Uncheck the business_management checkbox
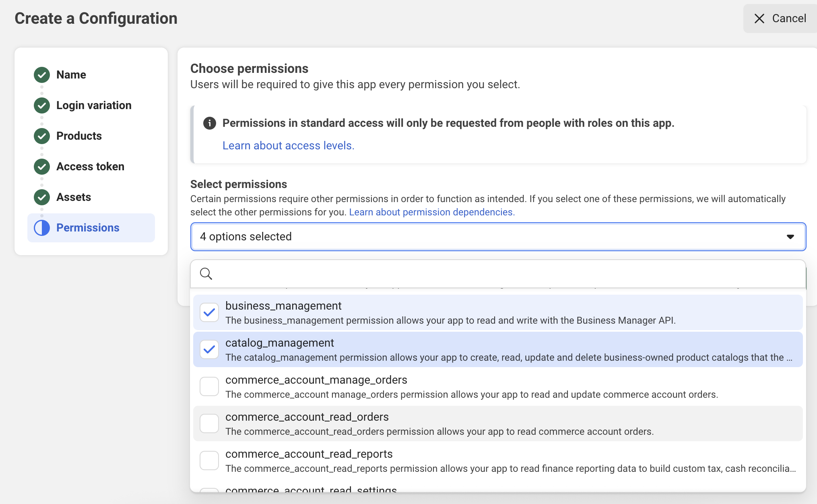The image size is (817, 504). (209, 312)
